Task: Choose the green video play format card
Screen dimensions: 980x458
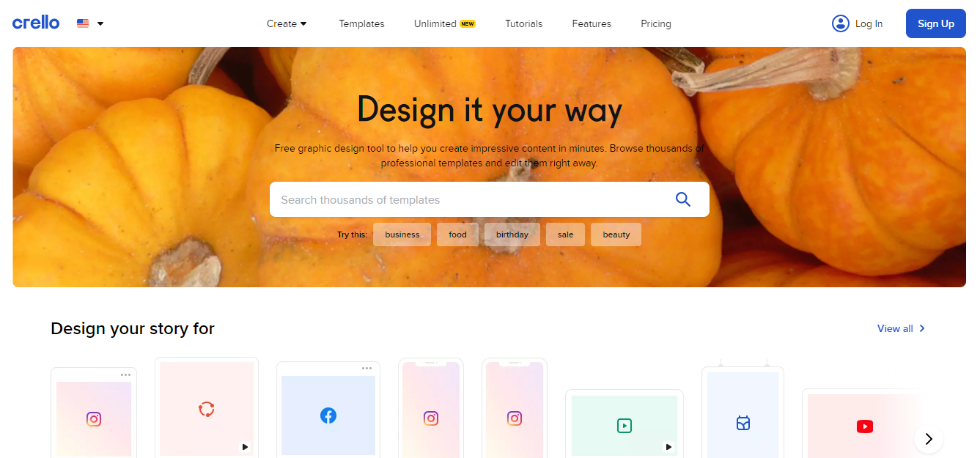Action: click(625, 425)
